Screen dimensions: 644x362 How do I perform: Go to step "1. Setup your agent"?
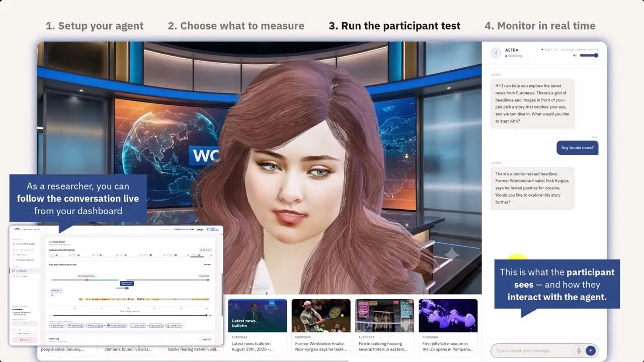95,26
